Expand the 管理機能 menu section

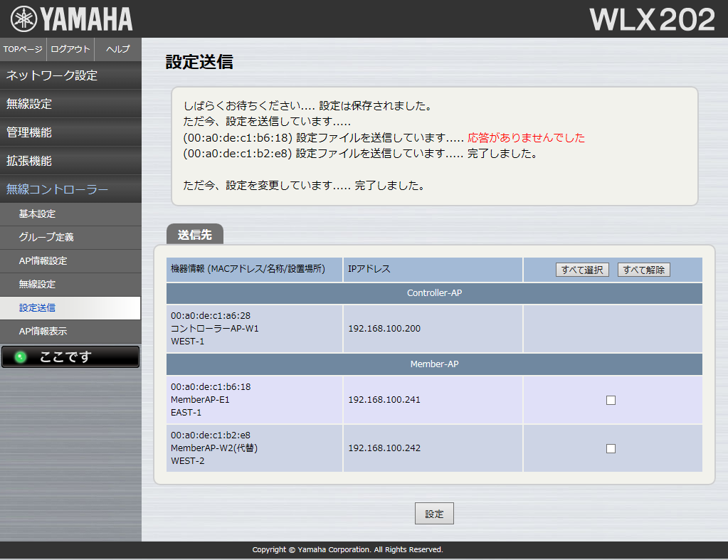[70, 132]
